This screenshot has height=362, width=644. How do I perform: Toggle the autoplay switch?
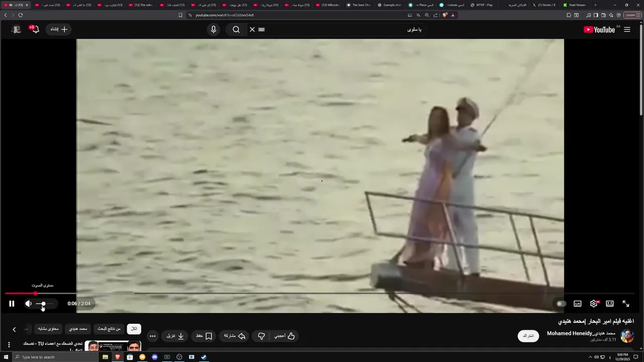point(561,304)
